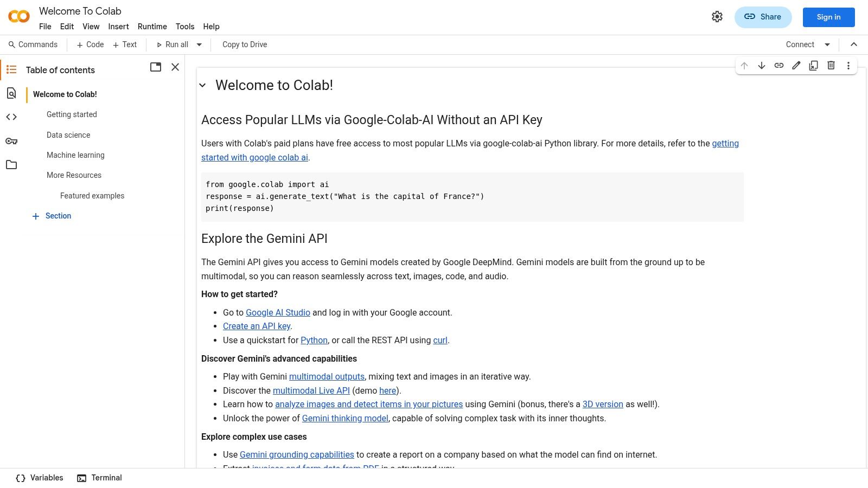Open the Terminal panel
Image resolution: width=868 pixels, height=488 pixels.
tap(99, 478)
